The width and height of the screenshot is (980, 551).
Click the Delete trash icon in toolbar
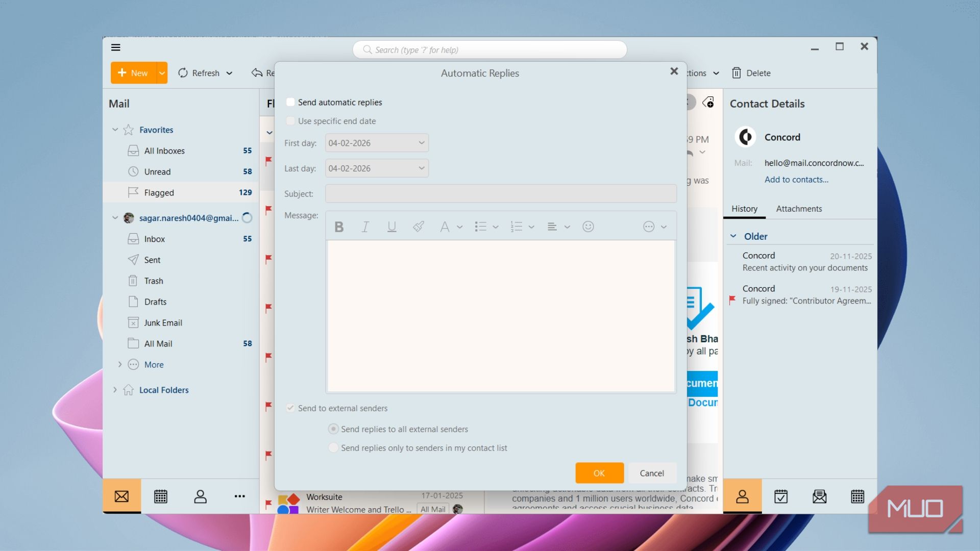click(736, 73)
